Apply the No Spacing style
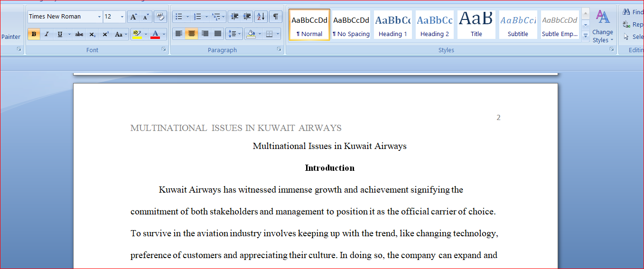Screen dimensions: 644x269 pos(351,25)
